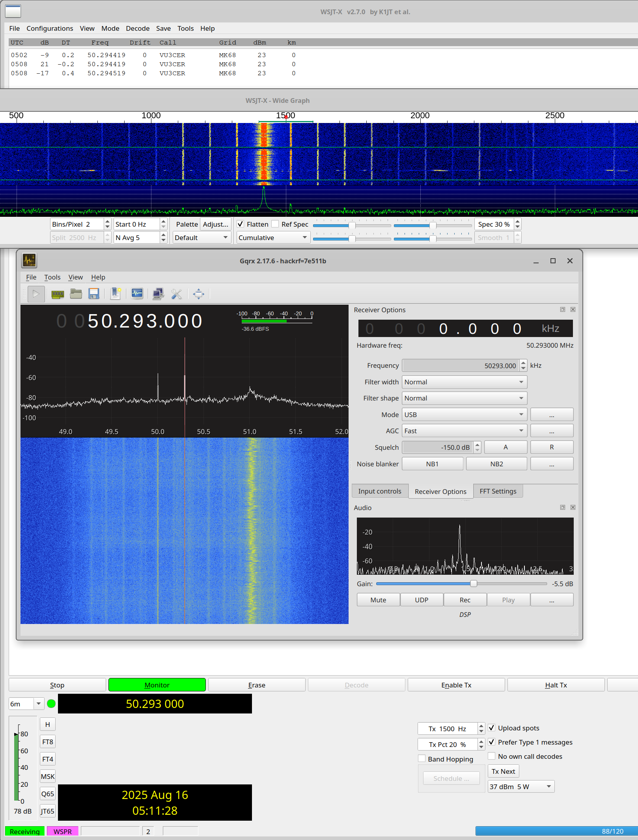Increase the Gqrx Frequency spinbox value
Viewport: 638px width, 840px height.
pos(523,363)
